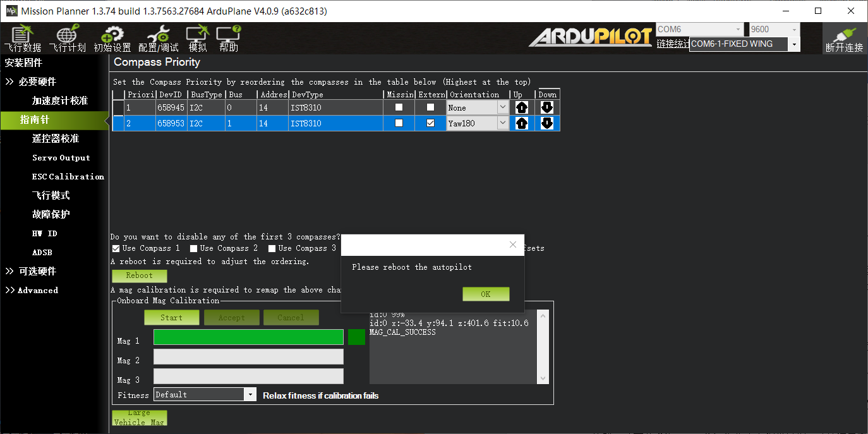Screen dimensions: 868x434
Task: Uncheck Externally connected for compass 2
Action: point(431,123)
